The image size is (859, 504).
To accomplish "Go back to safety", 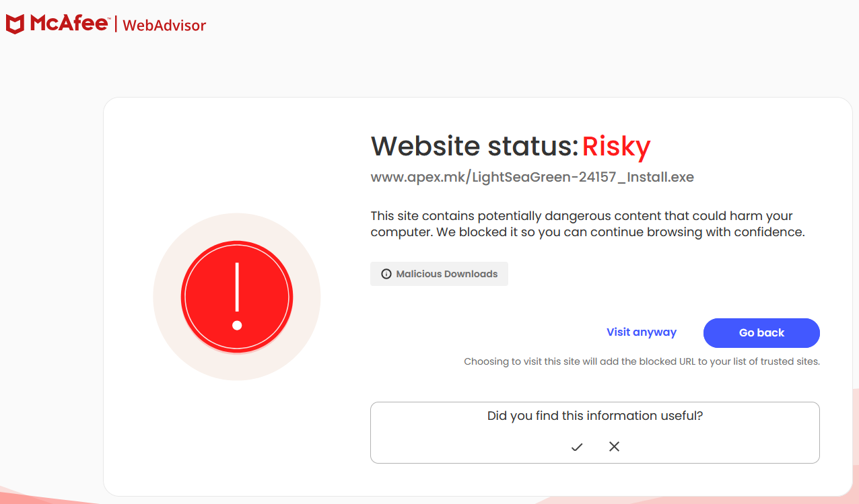I will [x=761, y=332].
